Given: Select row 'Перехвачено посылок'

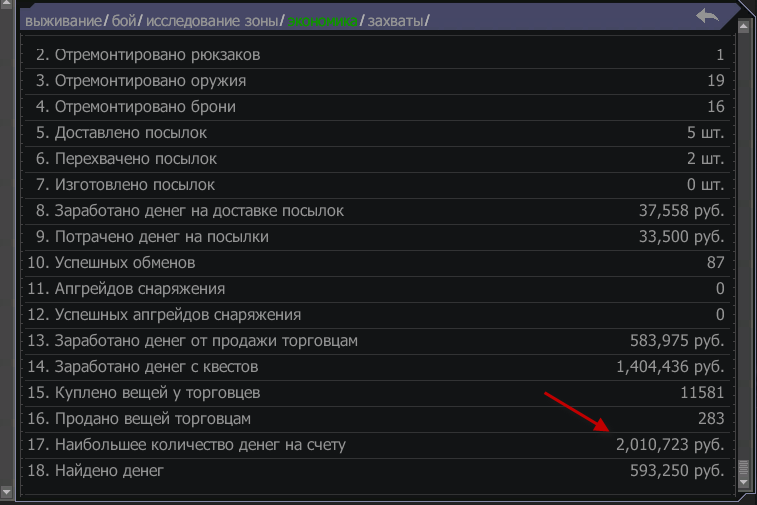Looking at the screenshot, I should 379,159.
